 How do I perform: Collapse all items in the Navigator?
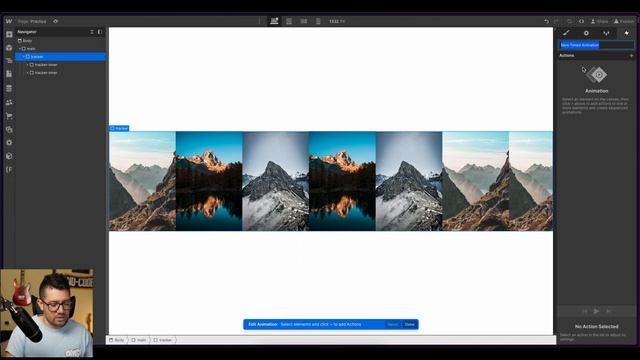(92, 32)
